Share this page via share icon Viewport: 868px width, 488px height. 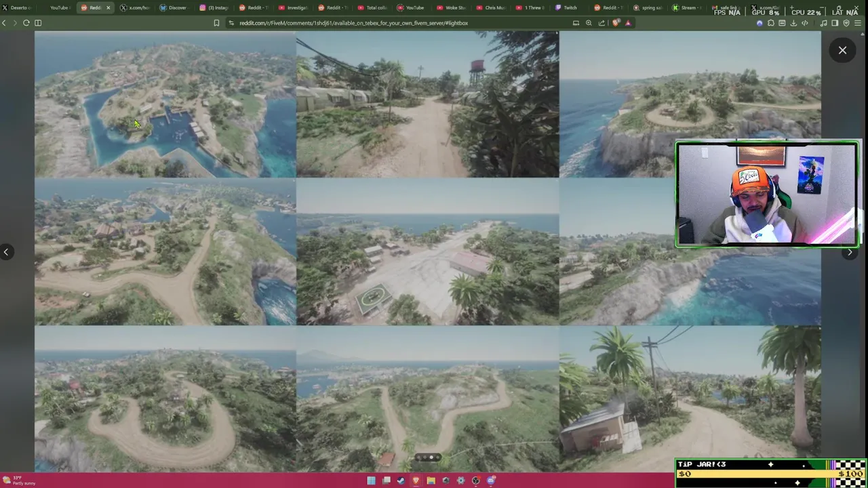[601, 23]
